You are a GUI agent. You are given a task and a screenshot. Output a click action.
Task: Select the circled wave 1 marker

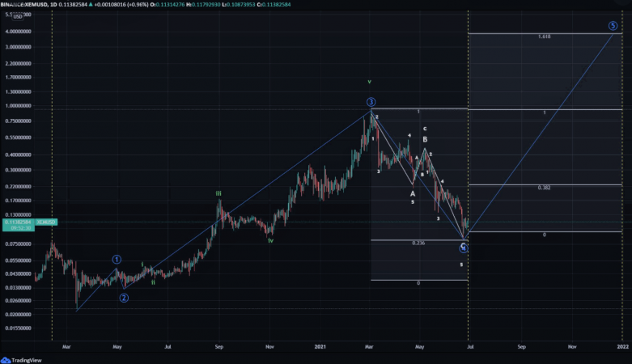(117, 260)
